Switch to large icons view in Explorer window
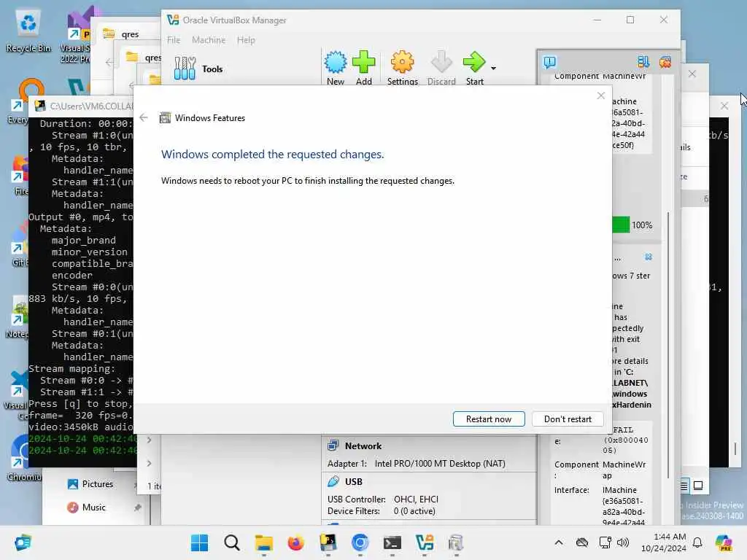Screen dimensions: 747x560 pos(698,486)
